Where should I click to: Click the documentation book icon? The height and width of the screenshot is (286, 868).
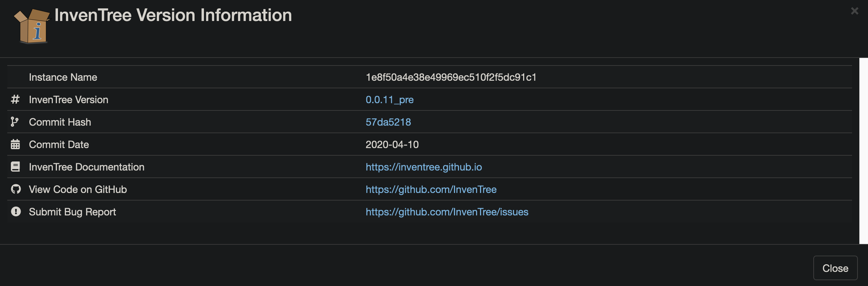tap(15, 167)
